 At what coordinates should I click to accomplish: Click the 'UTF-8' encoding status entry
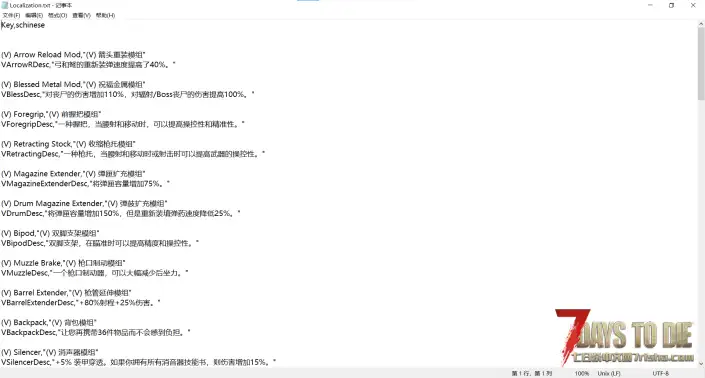point(660,374)
